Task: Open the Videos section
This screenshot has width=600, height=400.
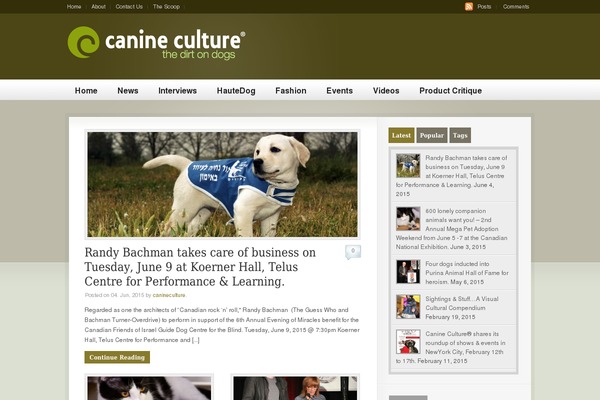Action: point(386,91)
